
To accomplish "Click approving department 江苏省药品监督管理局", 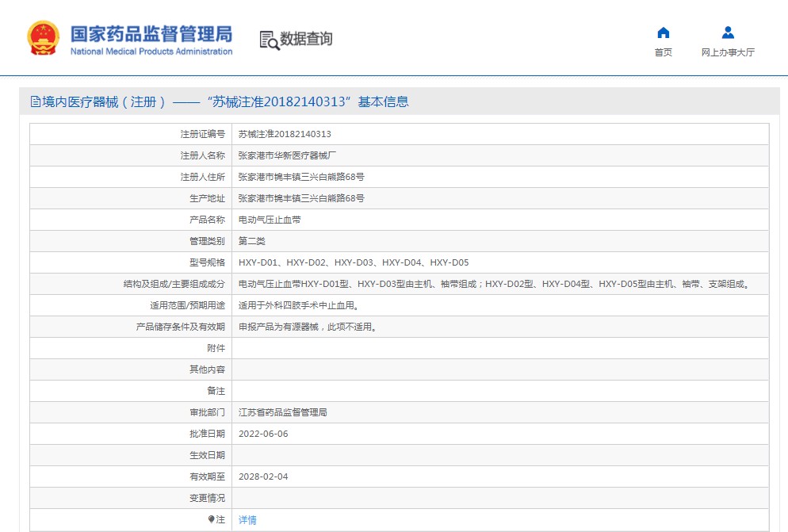I will 283,412.
